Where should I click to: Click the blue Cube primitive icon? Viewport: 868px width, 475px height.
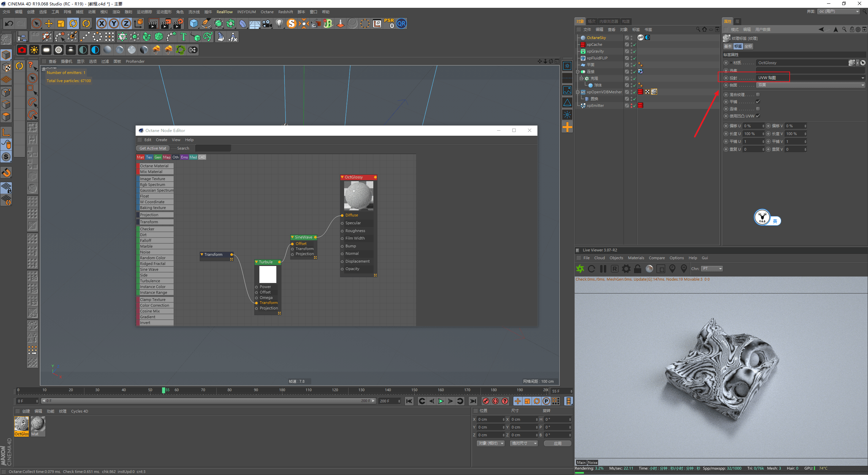pos(194,23)
